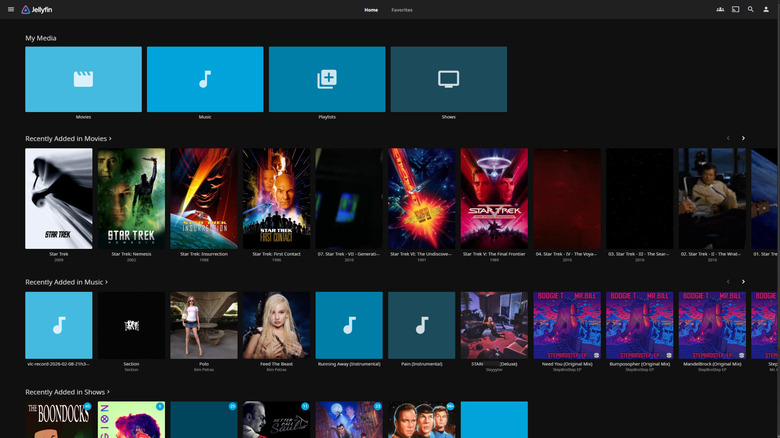Open the search icon

(751, 9)
